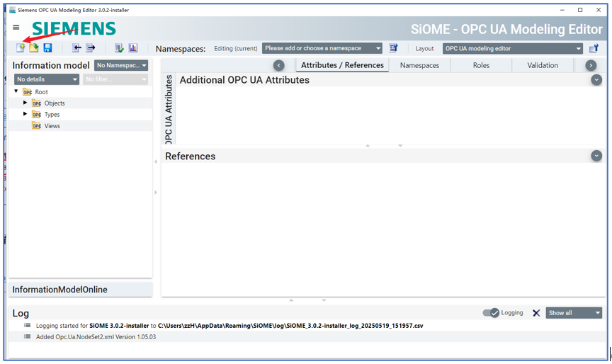Open the InformationModelOnline panel header

(x=81, y=290)
